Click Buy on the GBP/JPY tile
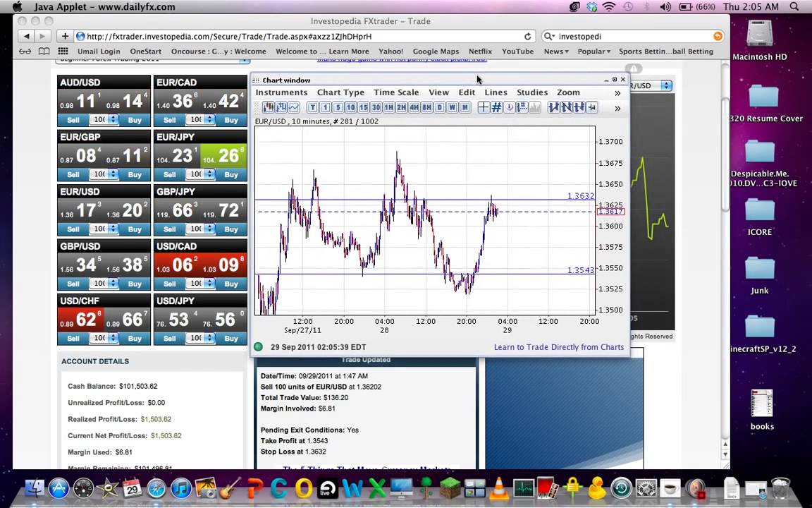This screenshot has width=812, height=508. tap(231, 229)
